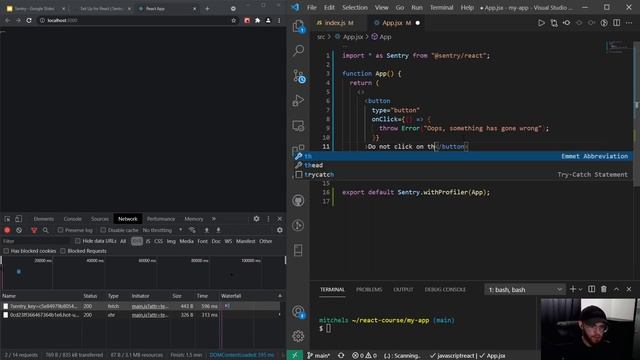Open DevTools settings gear
This screenshot has height=360, width=640.
pyautogui.click(x=256, y=219)
